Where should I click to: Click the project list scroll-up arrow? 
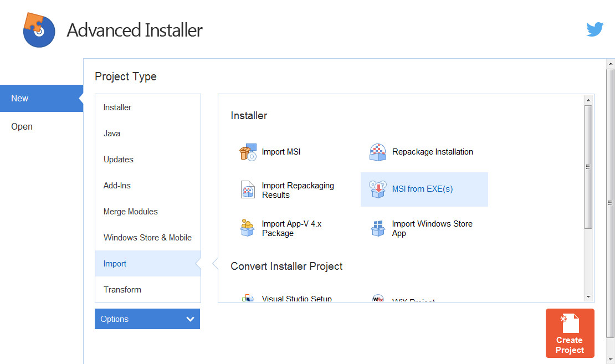(x=588, y=100)
